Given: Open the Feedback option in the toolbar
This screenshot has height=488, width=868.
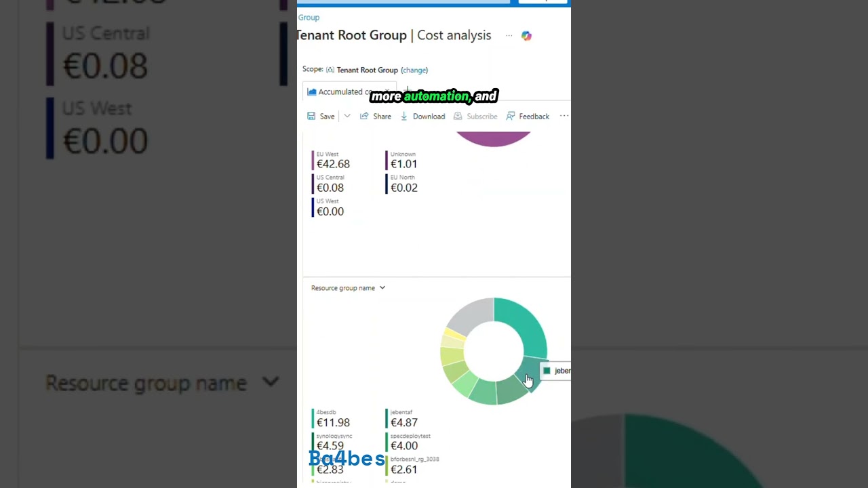Looking at the screenshot, I should pos(528,117).
